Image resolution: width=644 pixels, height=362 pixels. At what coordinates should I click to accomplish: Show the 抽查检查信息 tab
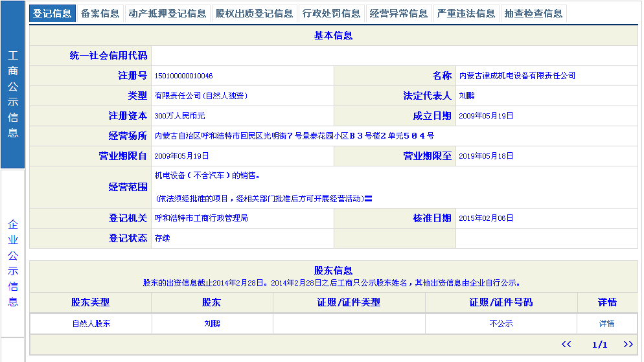[x=533, y=14]
